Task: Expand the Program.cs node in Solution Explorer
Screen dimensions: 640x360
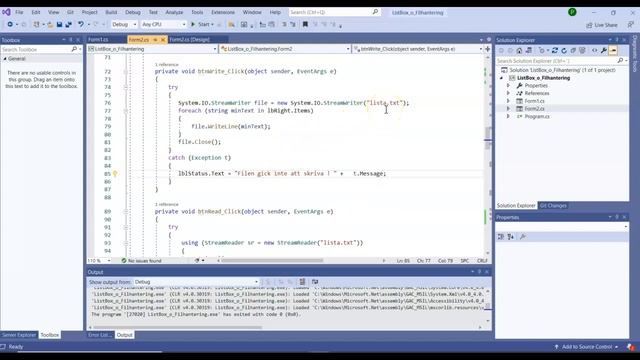Action: pyautogui.click(x=509, y=116)
